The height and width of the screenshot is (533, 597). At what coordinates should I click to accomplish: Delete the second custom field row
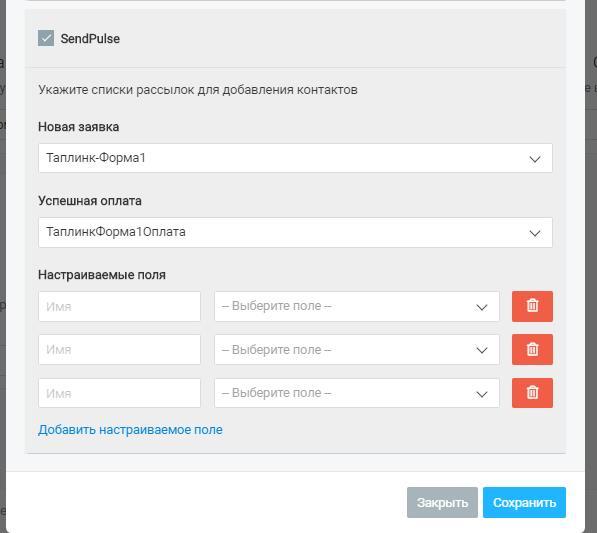click(532, 349)
